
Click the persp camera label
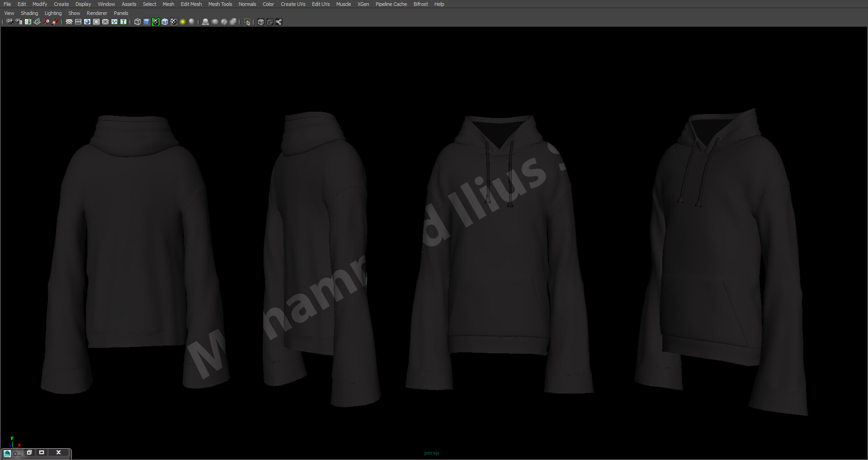tap(431, 452)
